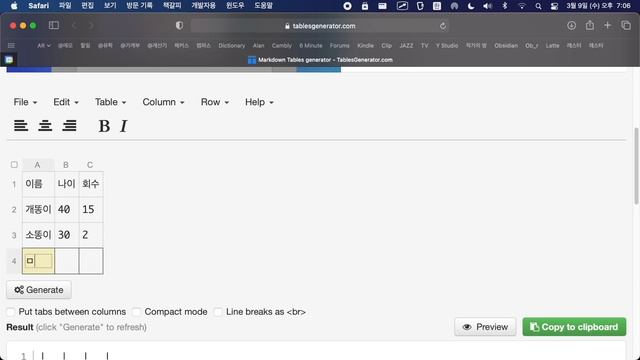Click the active editing cell in row 4
This screenshot has height=360, width=640.
tap(38, 261)
